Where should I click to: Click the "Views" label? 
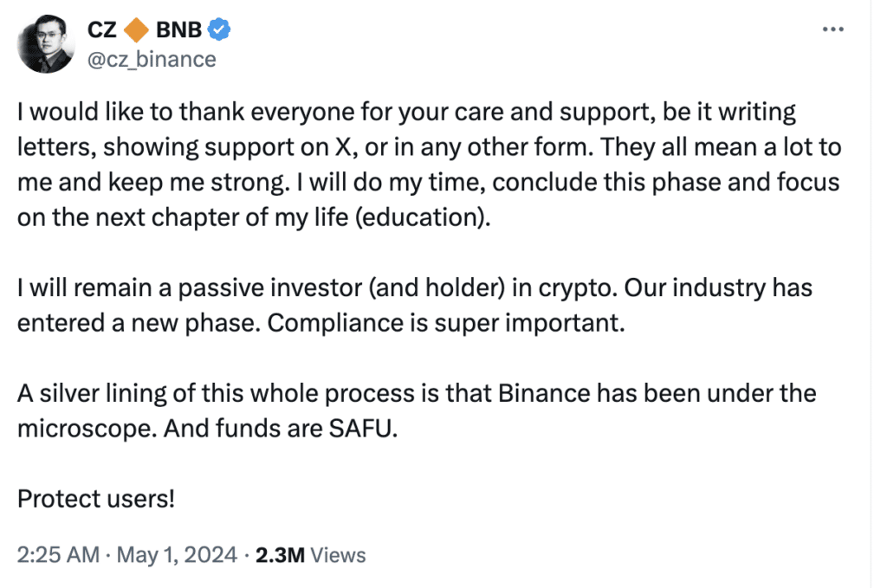coord(338,555)
